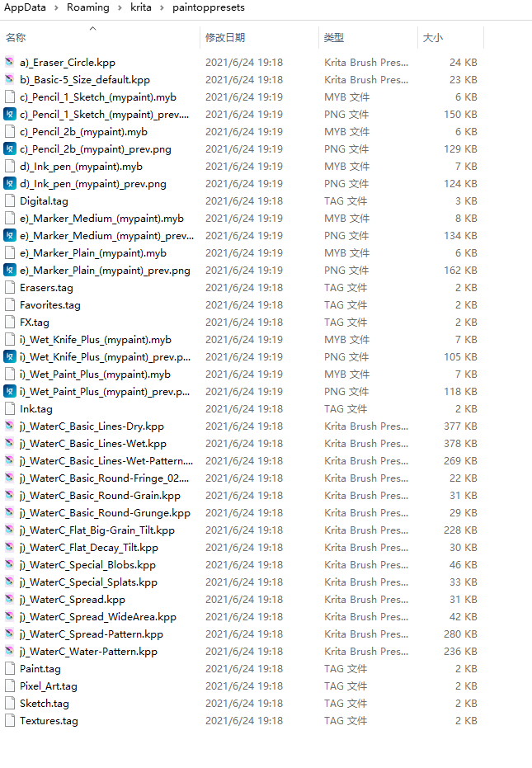Click the j)_WaterC_Basic_Round-Grain.kpp brush icon
This screenshot has height=768, width=532.
pyautogui.click(x=9, y=495)
